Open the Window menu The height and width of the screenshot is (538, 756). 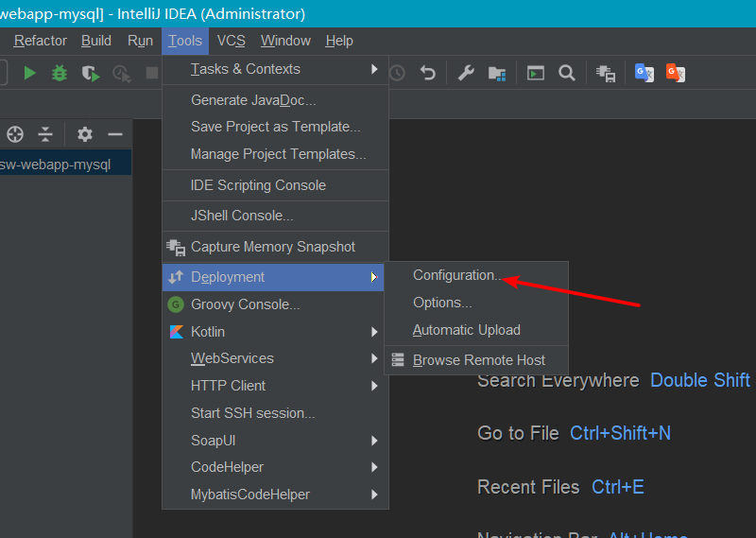[285, 41]
